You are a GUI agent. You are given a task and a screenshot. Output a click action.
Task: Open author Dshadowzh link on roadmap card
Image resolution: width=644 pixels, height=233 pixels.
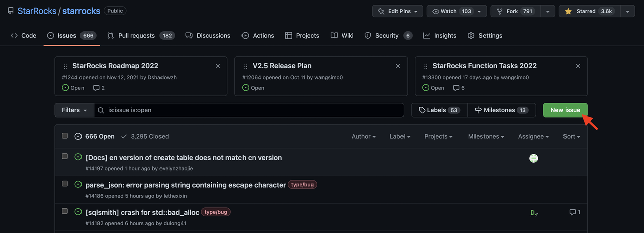[x=162, y=77]
